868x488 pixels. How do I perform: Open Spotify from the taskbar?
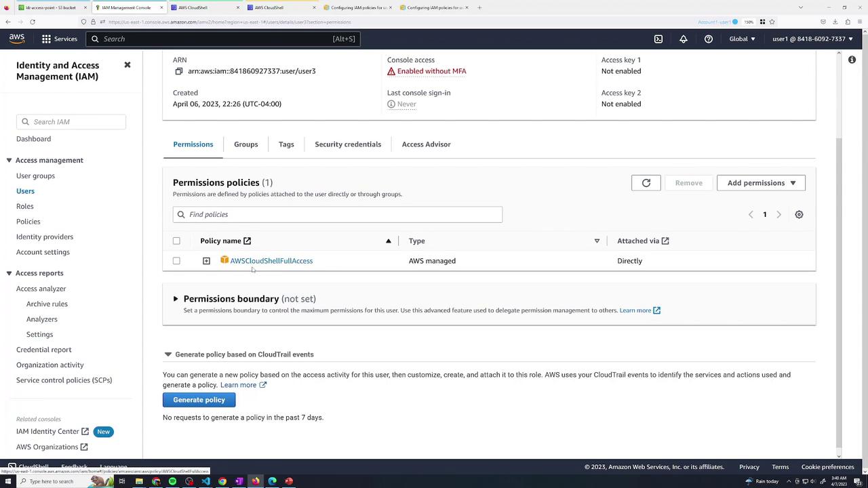click(172, 481)
